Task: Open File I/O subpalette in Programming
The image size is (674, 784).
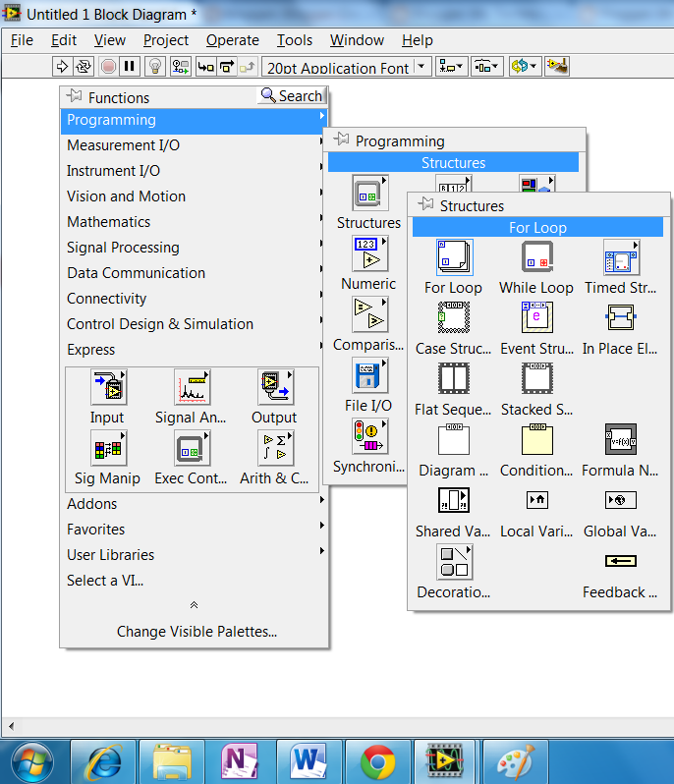Action: pos(370,375)
